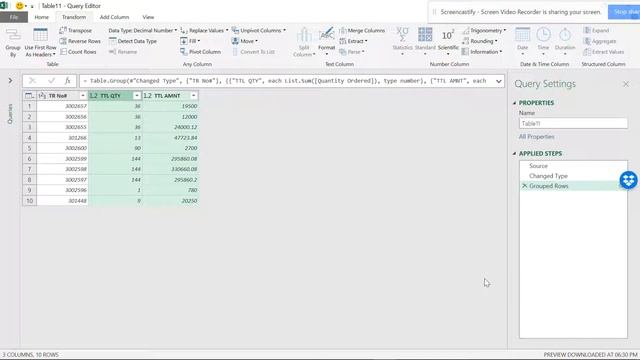Open the Standard number operations
The height and width of the screenshot is (360, 640).
425,42
